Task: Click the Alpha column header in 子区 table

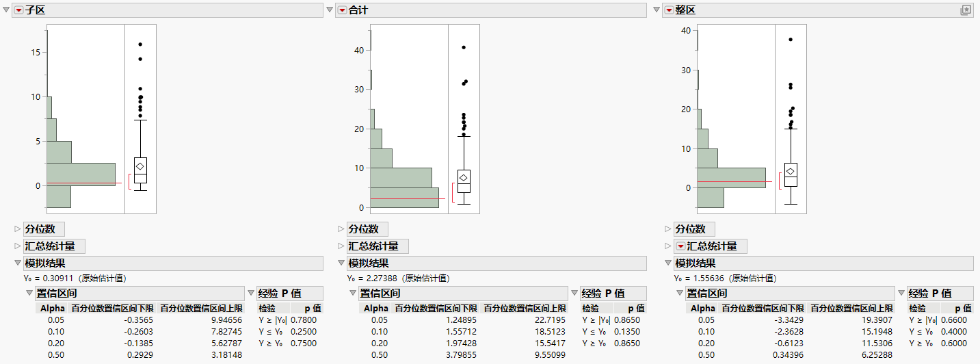Action: [53, 309]
